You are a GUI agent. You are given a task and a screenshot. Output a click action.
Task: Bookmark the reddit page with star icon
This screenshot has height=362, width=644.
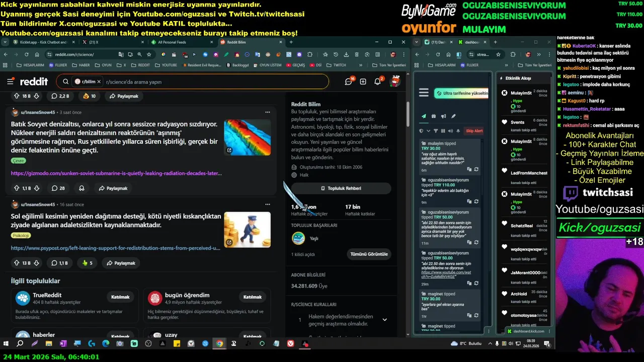(148, 54)
